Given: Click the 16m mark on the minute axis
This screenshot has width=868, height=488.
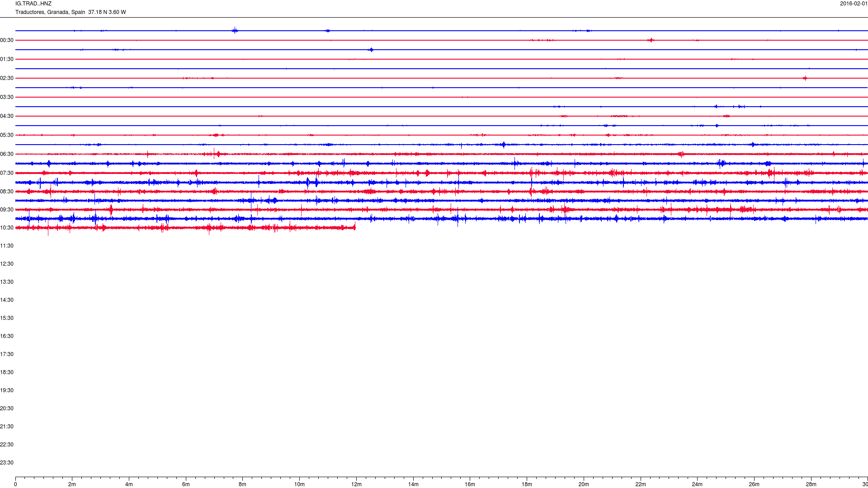Looking at the screenshot, I should (470, 484).
